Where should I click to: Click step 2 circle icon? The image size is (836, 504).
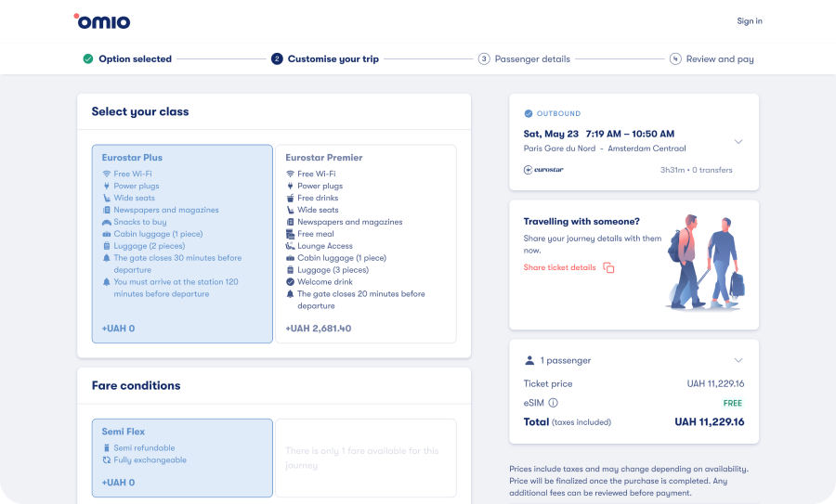pos(277,58)
